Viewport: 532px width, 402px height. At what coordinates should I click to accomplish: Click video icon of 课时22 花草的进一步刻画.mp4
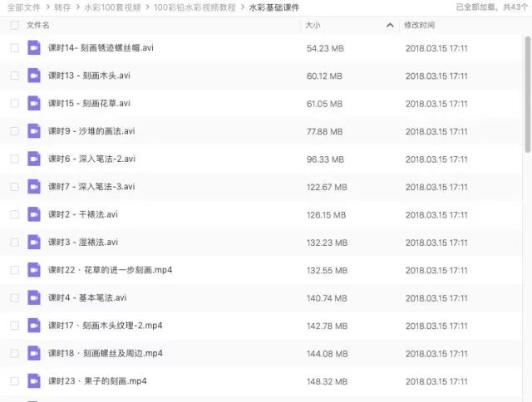coord(34,270)
